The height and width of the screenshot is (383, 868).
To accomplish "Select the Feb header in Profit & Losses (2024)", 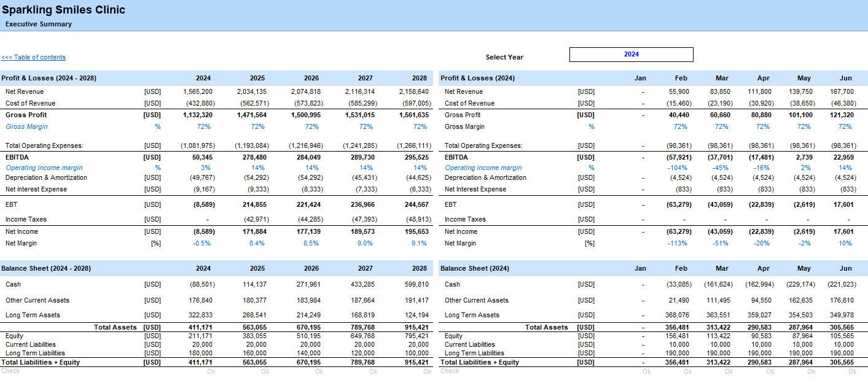I will click(681, 79).
